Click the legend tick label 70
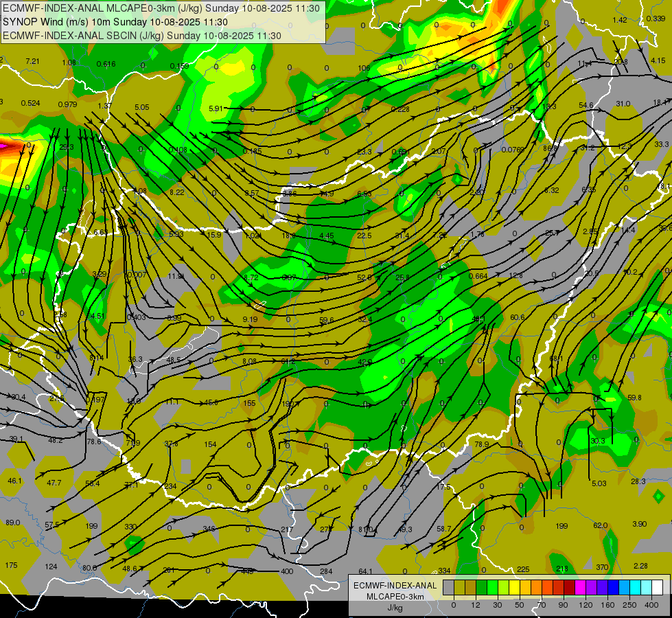Screen dimensions: 672x618 [542, 605]
